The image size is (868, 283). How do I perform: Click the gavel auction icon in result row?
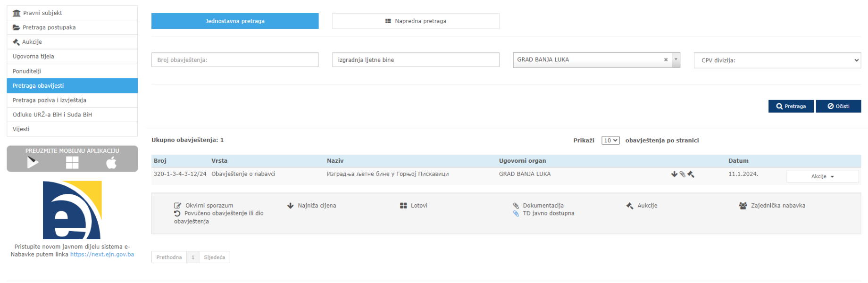point(691,174)
